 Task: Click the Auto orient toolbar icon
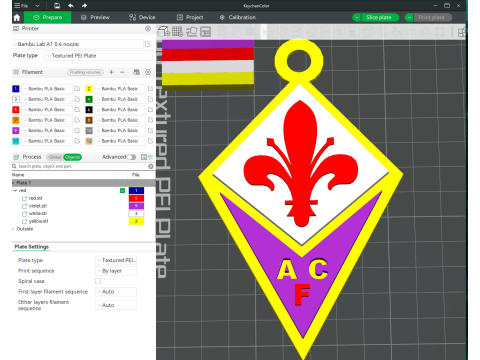192,32
